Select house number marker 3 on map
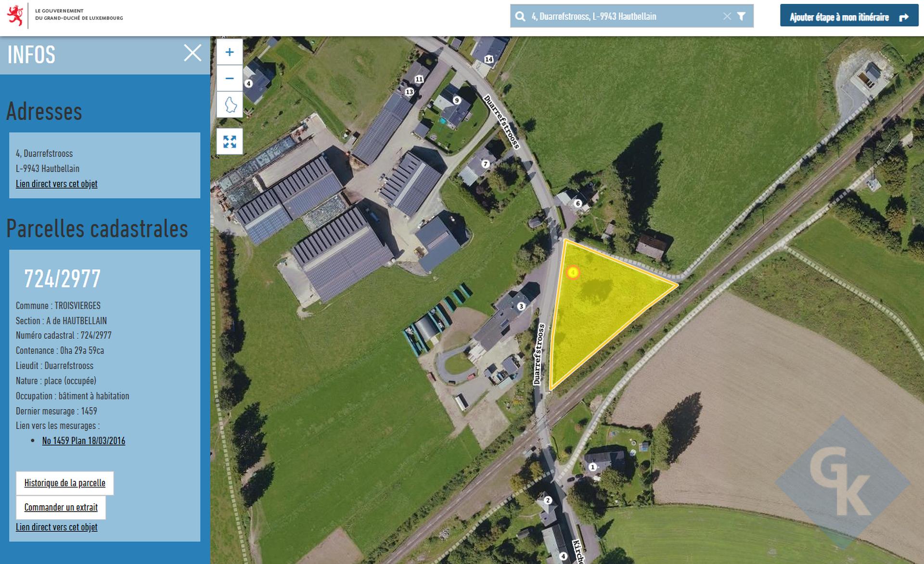The width and height of the screenshot is (924, 564). 521,307
